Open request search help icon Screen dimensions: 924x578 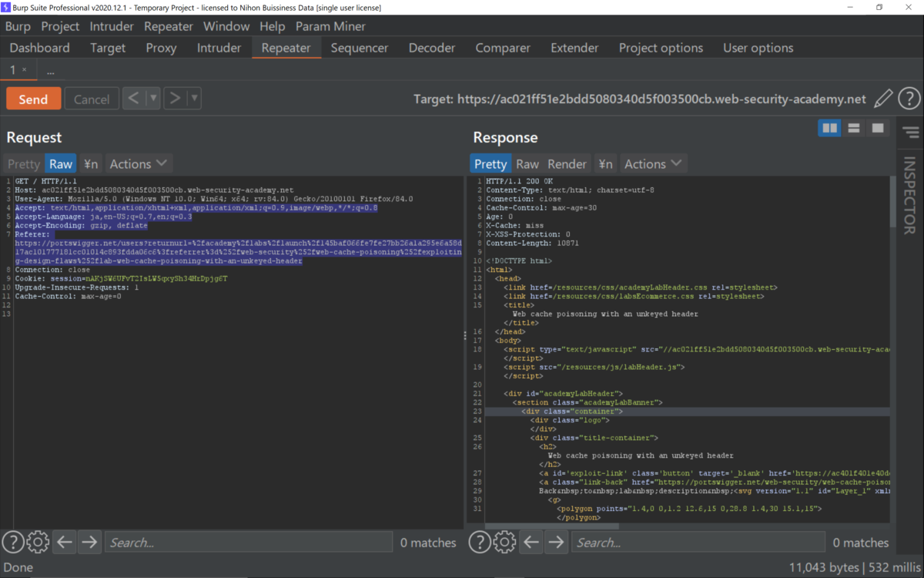(12, 543)
